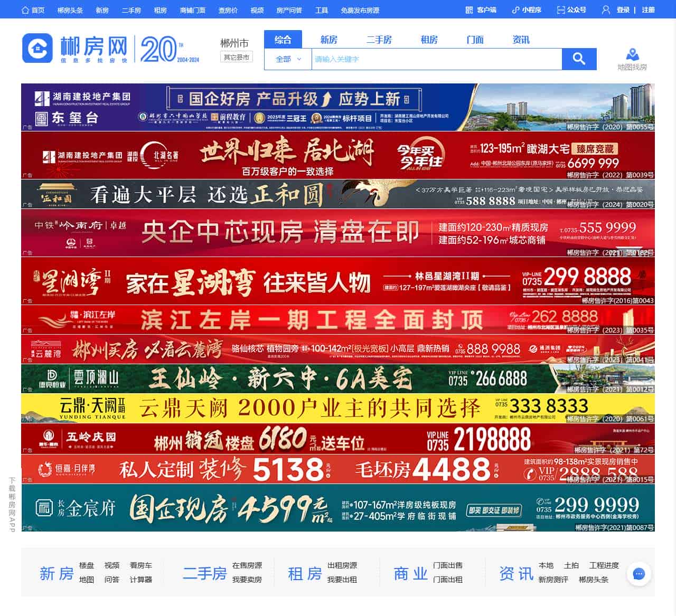Open the 金宸府 国企现房 banner ad
Screen dimensions: 676x616
(338, 508)
